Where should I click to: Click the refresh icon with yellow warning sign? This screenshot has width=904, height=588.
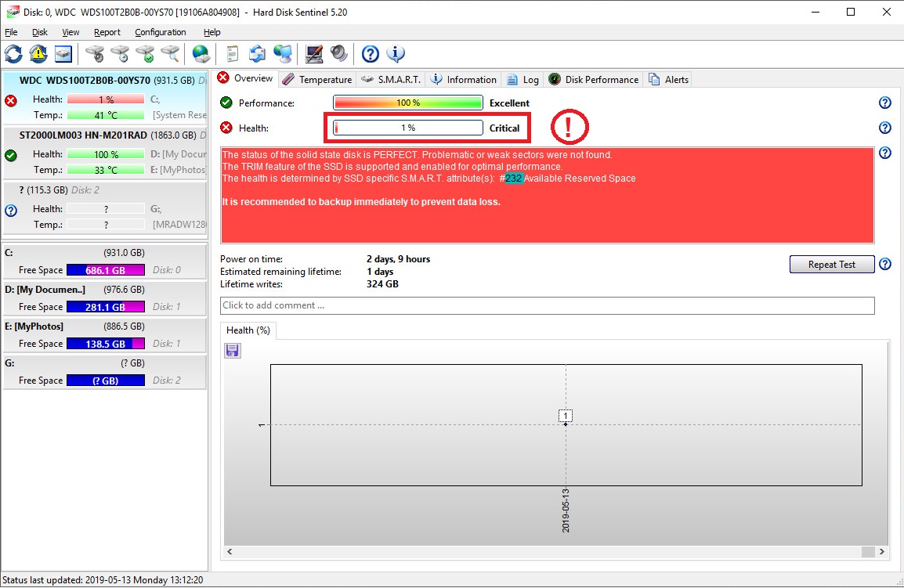[38, 54]
